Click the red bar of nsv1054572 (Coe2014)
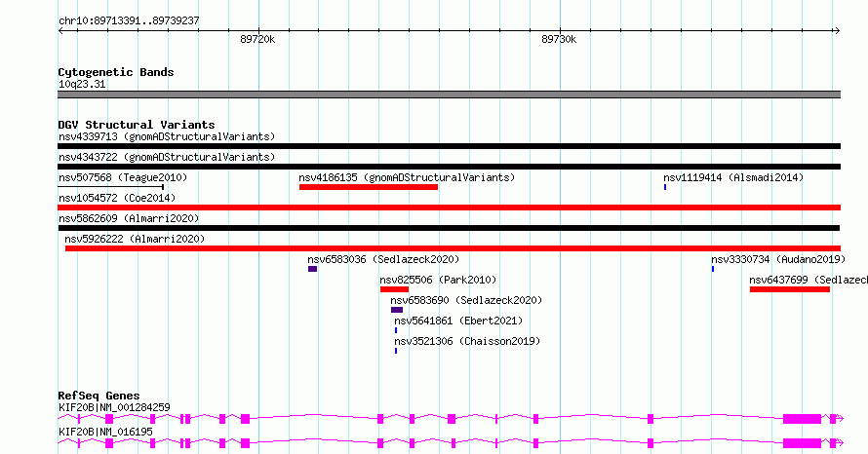Viewport: 868px width, 454px height. (x=450, y=208)
